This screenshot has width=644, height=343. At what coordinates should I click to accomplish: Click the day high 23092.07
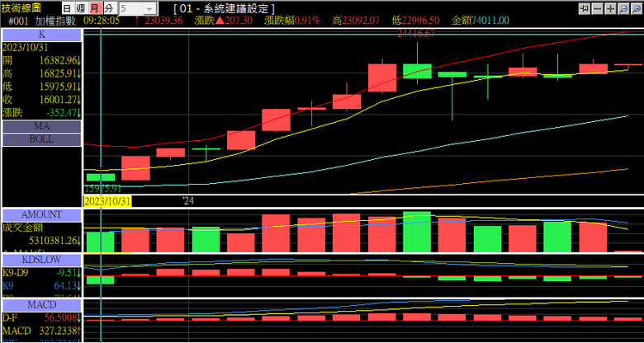[x=361, y=21]
